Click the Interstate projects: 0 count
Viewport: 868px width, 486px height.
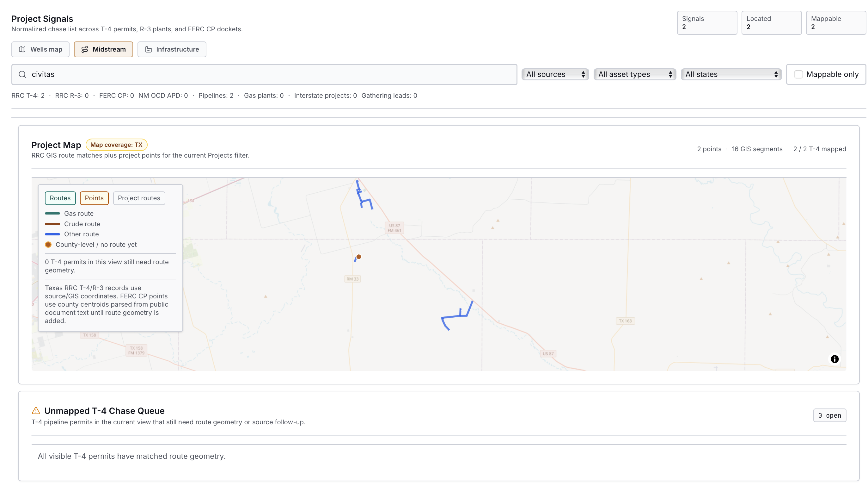[326, 96]
